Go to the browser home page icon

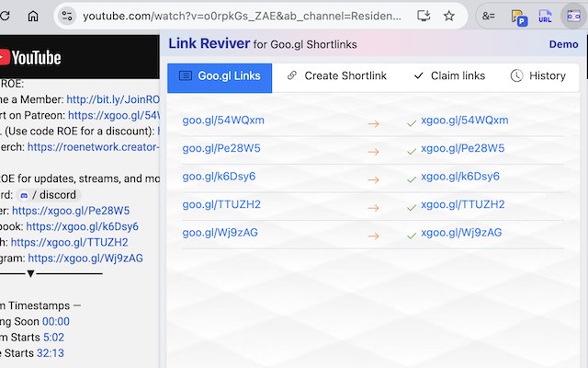(x=33, y=16)
